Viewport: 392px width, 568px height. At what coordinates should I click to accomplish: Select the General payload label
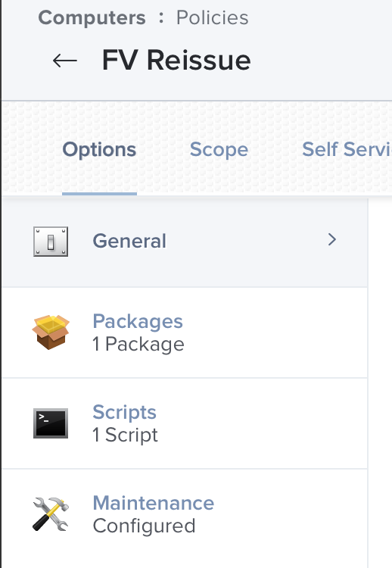coord(129,242)
